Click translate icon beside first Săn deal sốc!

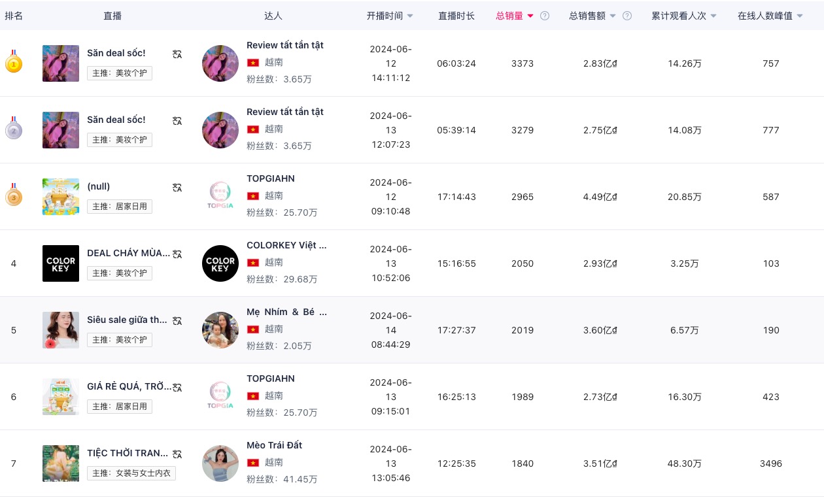tap(177, 54)
